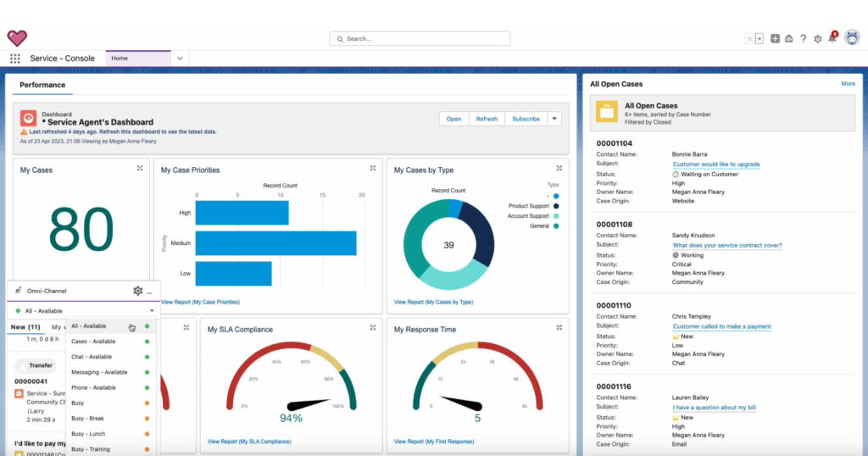Click the notifications bell icon

[x=832, y=38]
